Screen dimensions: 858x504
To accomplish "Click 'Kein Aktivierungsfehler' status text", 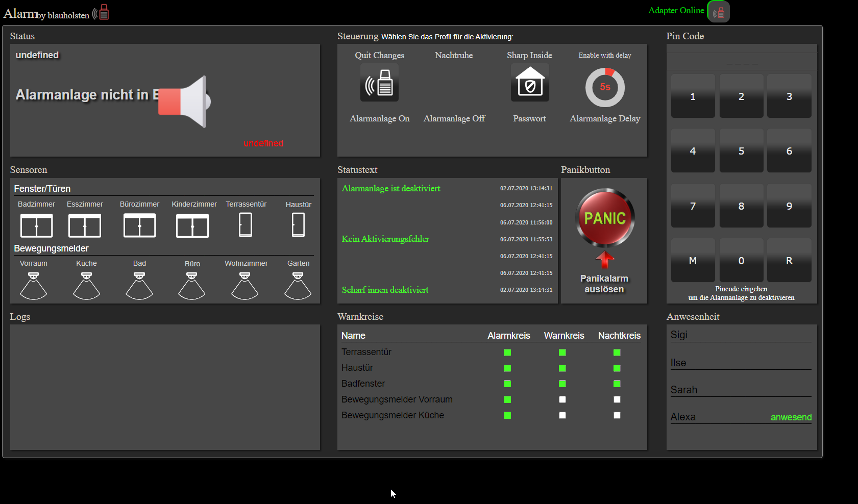I will [x=385, y=239].
